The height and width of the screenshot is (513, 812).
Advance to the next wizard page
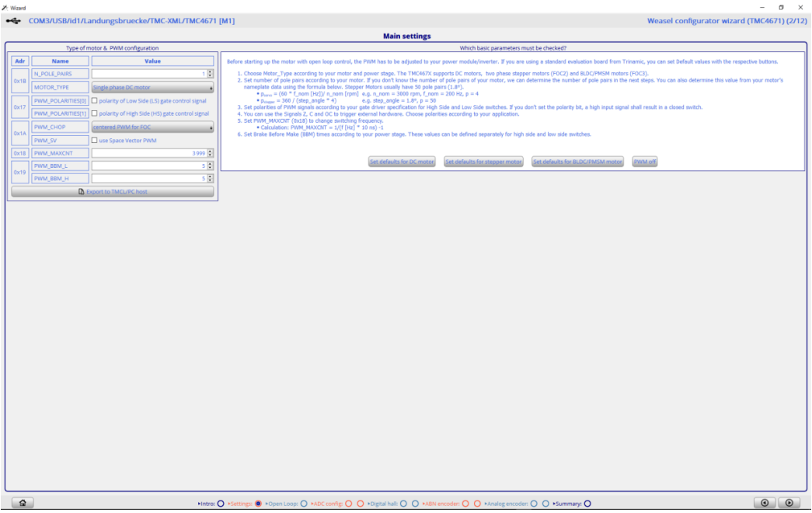coord(789,503)
